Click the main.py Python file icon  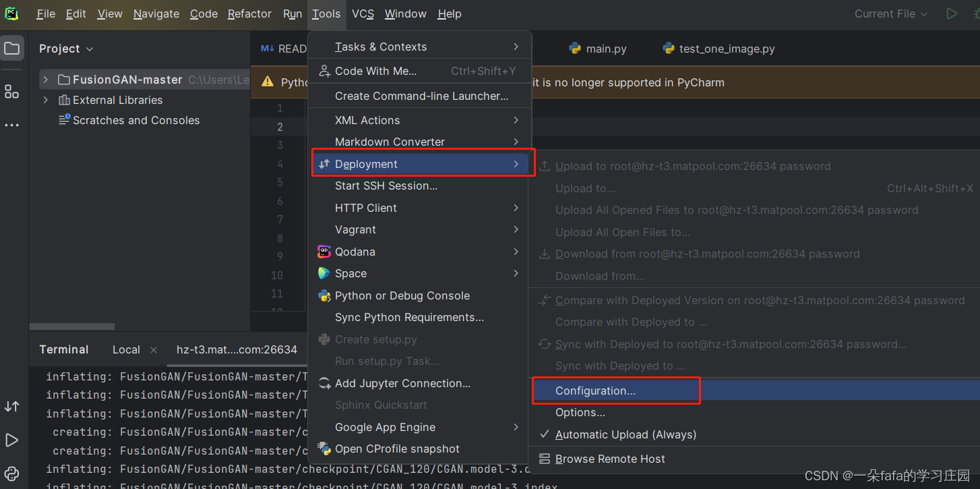(575, 49)
